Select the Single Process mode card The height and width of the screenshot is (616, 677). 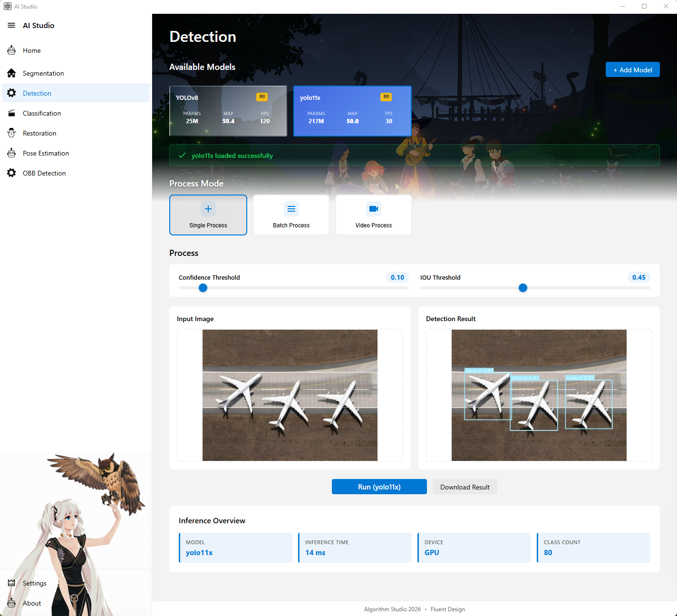(x=208, y=215)
